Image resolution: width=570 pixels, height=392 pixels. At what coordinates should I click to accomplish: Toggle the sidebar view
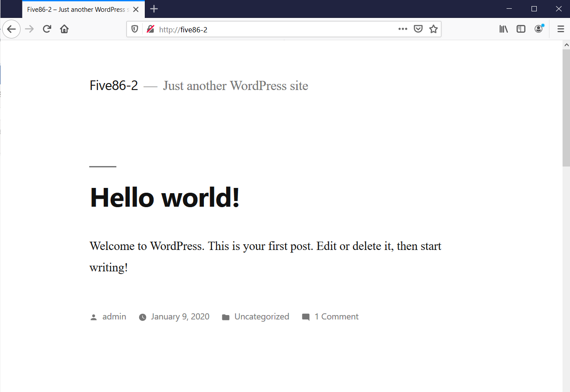(521, 29)
